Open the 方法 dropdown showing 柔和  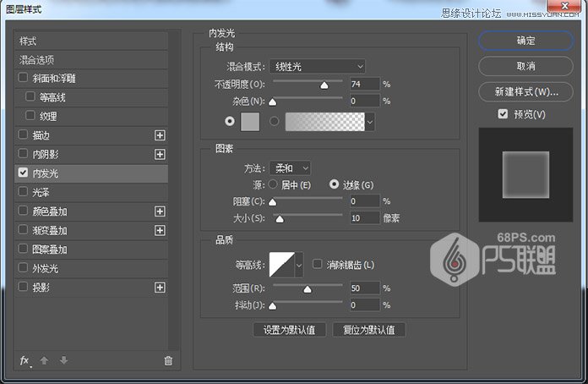point(290,168)
